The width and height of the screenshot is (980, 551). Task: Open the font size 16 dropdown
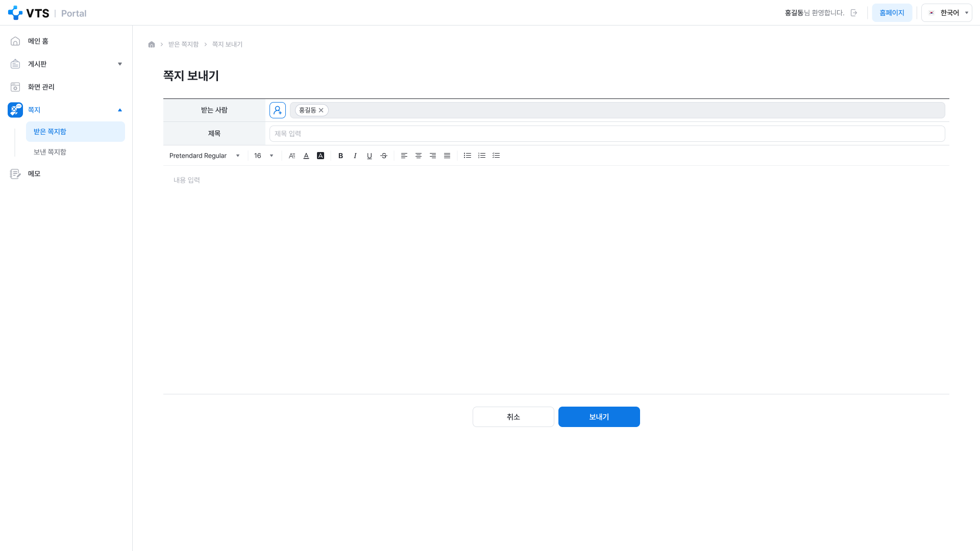(x=264, y=156)
